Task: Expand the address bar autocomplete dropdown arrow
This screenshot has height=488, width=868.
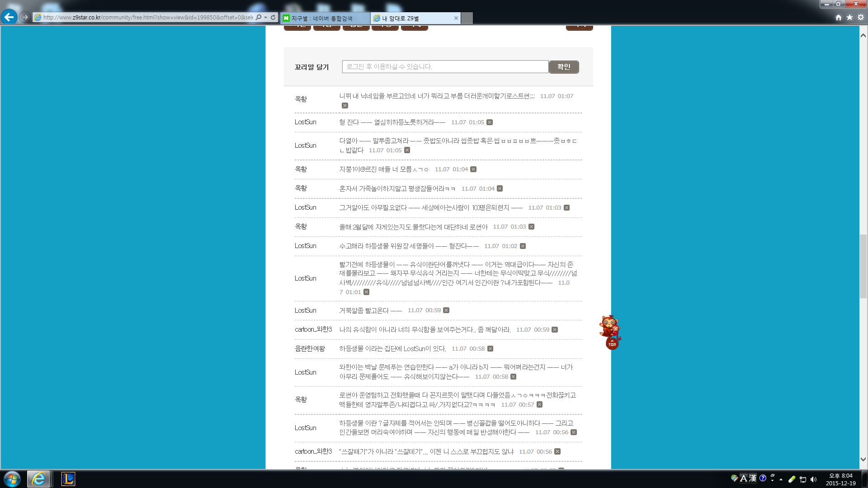Action: tap(266, 18)
